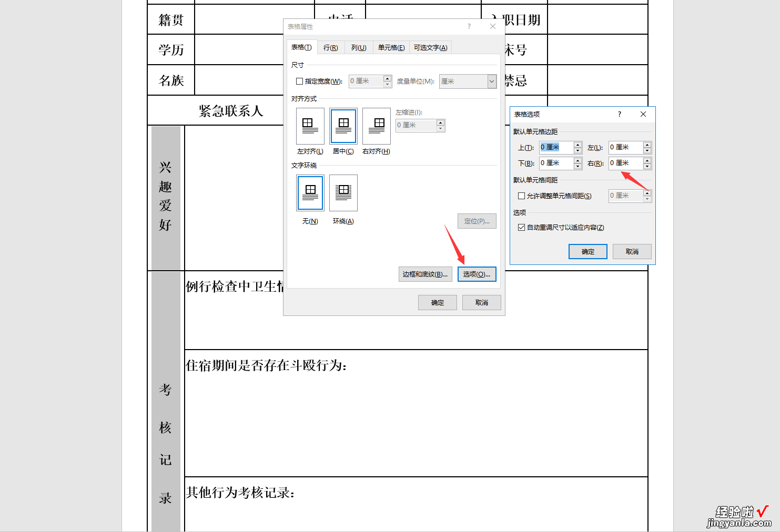Choose no text wrapping icon
The height and width of the screenshot is (532, 780).
click(310, 193)
